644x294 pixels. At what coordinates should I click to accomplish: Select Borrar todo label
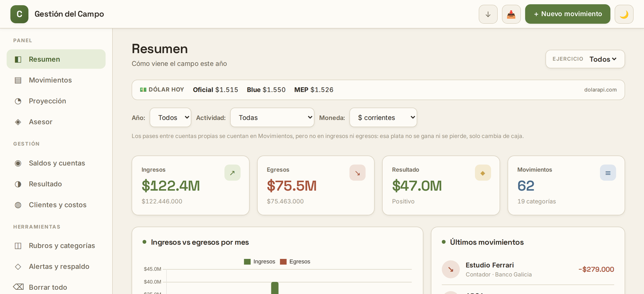[x=48, y=287]
